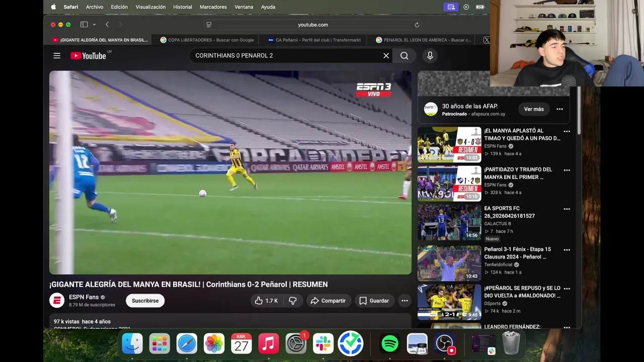
Task: Run search with the magnifier button
Action: (x=405, y=56)
